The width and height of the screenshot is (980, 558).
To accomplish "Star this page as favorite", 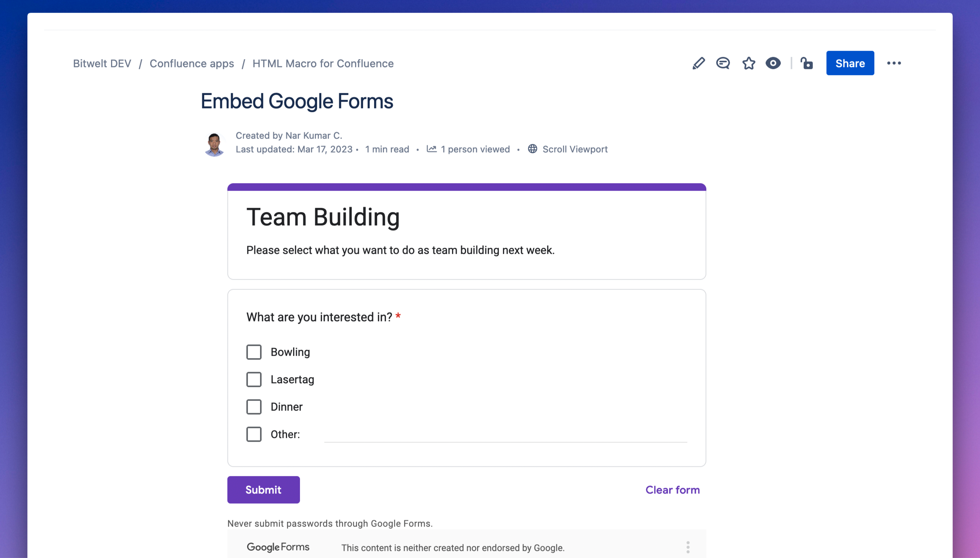I will tap(748, 63).
